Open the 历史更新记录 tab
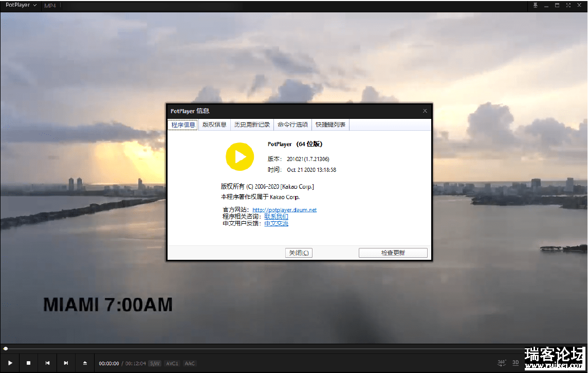The width and height of the screenshot is (588, 373). tap(252, 125)
